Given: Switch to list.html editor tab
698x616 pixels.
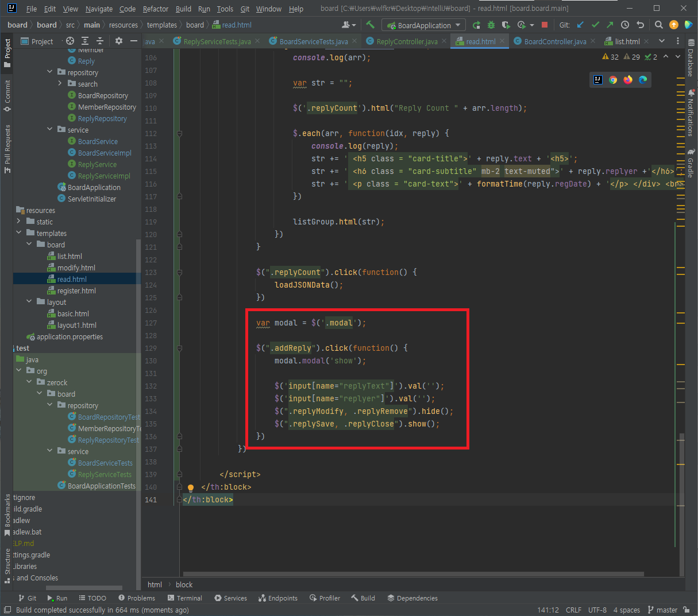Looking at the screenshot, I should coord(627,41).
